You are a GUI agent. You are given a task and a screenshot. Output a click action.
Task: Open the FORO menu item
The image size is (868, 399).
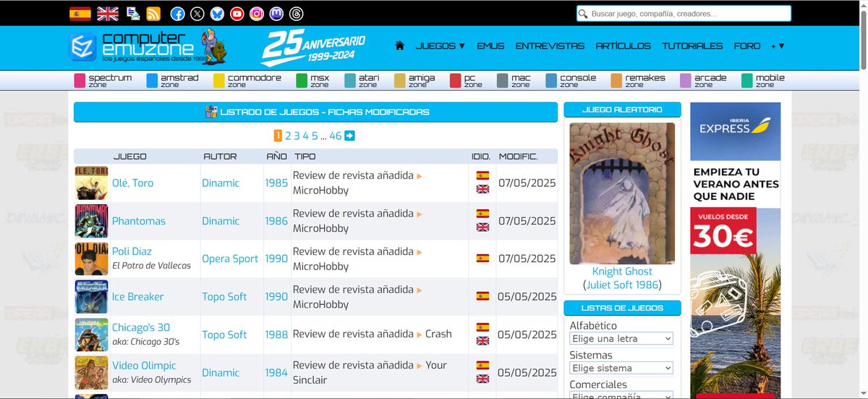747,46
